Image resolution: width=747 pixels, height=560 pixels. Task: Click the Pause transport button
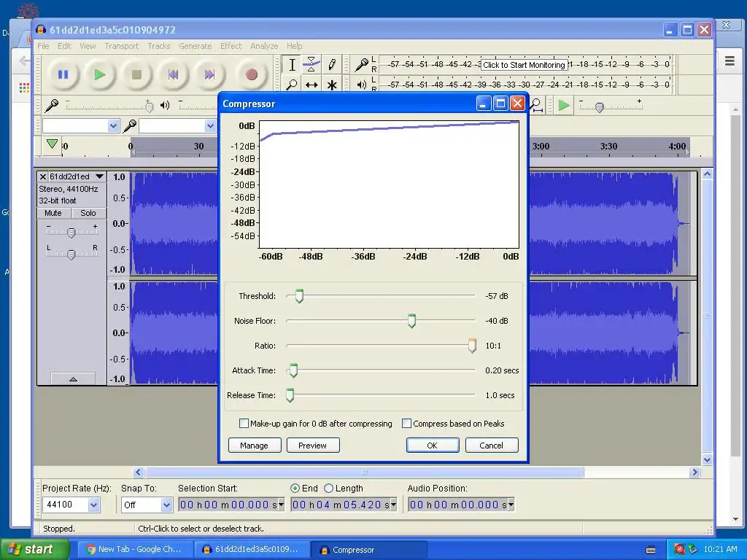tap(63, 74)
